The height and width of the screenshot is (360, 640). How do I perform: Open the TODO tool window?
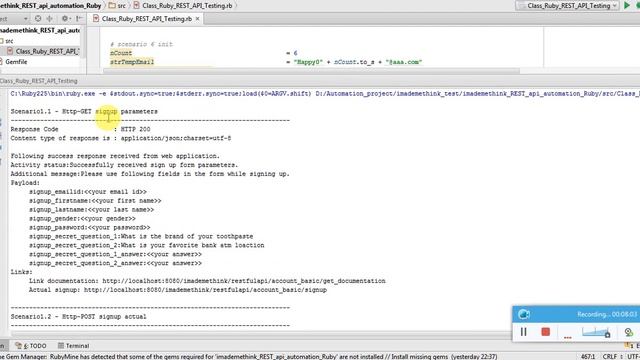[x=31, y=346]
